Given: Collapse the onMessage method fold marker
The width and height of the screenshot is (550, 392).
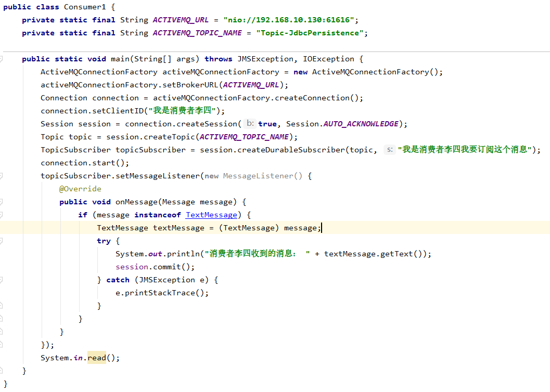Looking at the screenshot, I should [2, 202].
